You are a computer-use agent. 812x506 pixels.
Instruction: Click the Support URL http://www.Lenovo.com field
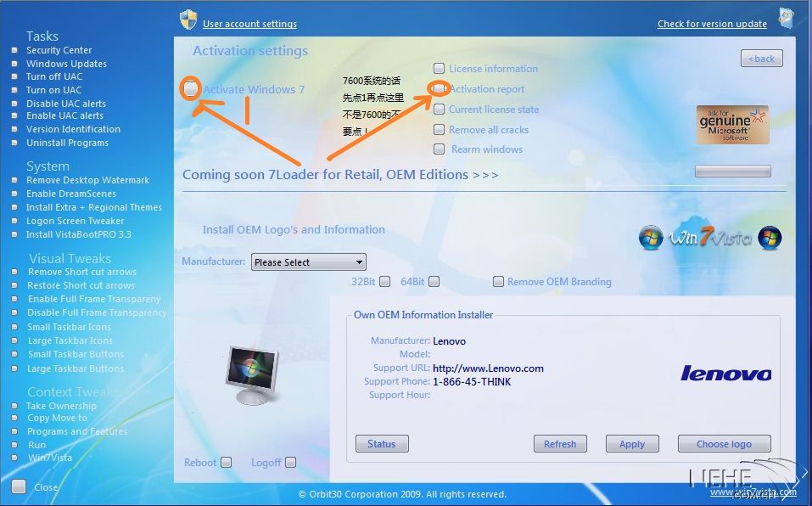[488, 368]
